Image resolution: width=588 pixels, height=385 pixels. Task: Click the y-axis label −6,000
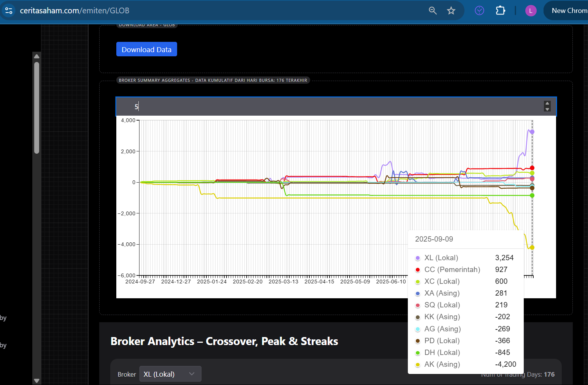pos(127,275)
